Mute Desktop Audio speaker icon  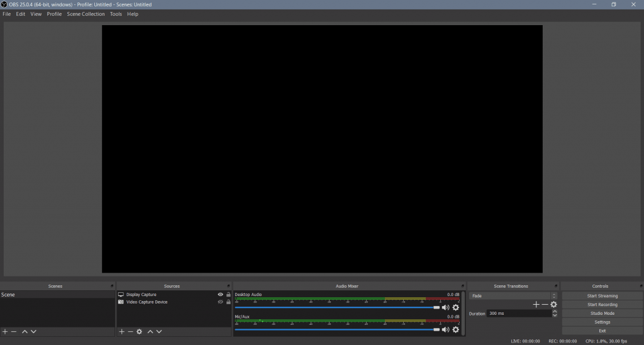click(x=446, y=307)
